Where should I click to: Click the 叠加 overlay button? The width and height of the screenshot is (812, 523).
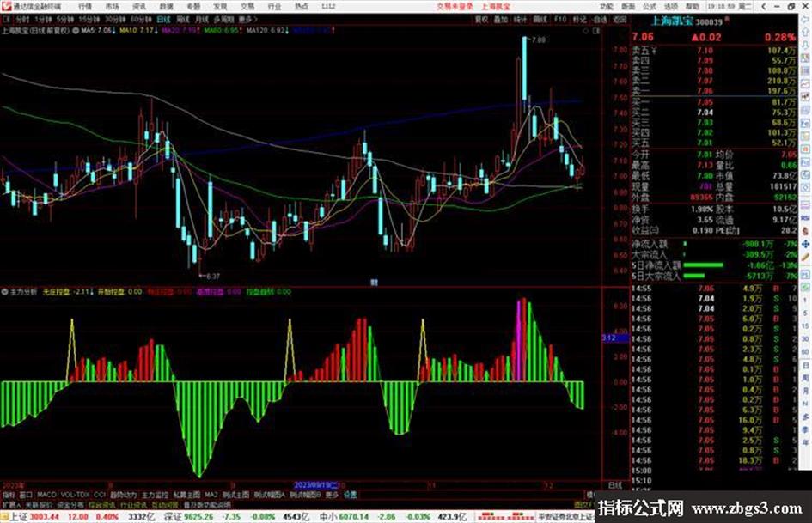pos(501,19)
